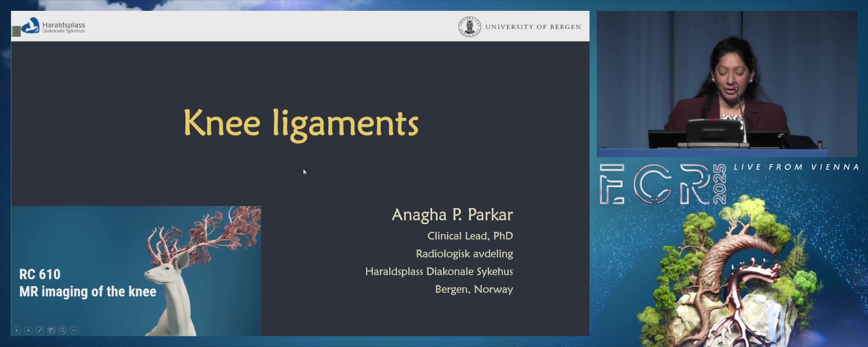The height and width of the screenshot is (347, 868).
Task: Advance to next slide with the right arrow
Action: click(28, 331)
